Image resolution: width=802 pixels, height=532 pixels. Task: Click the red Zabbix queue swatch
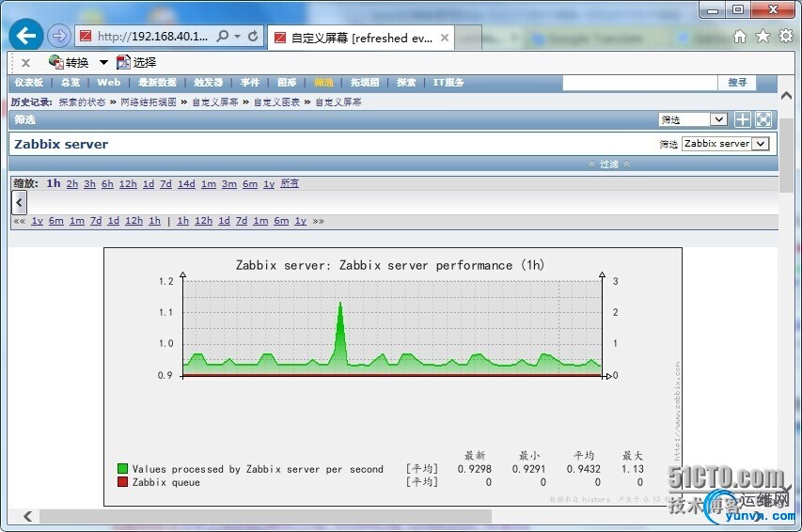pyautogui.click(x=122, y=482)
